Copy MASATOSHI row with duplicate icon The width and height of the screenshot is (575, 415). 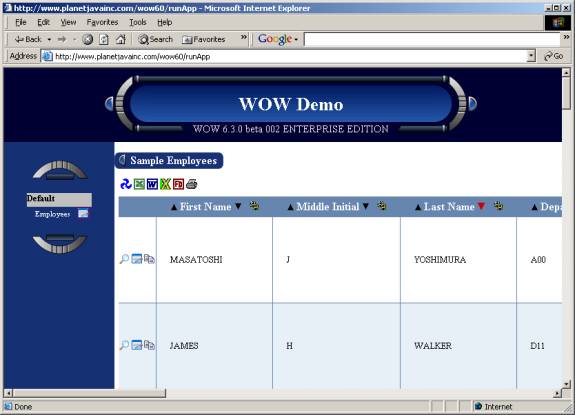[149, 259]
